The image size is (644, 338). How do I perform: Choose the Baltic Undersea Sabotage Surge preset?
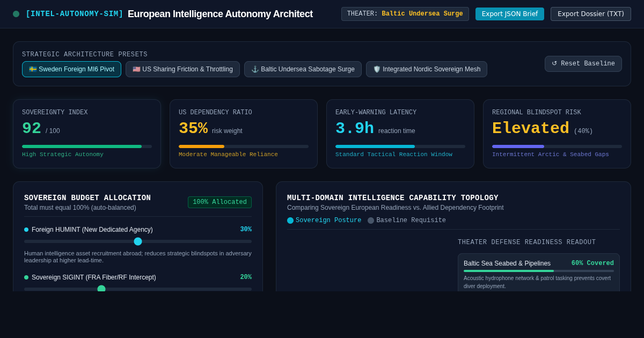[x=303, y=69]
